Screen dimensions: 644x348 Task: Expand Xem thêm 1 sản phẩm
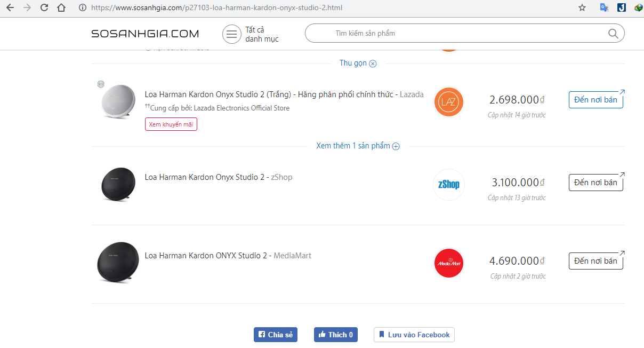coord(358,146)
